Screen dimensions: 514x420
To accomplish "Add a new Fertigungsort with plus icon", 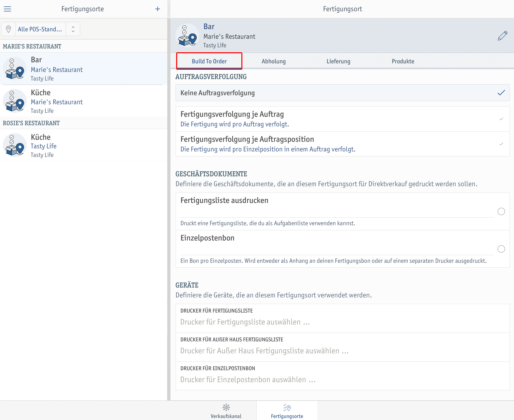I will pos(158,9).
